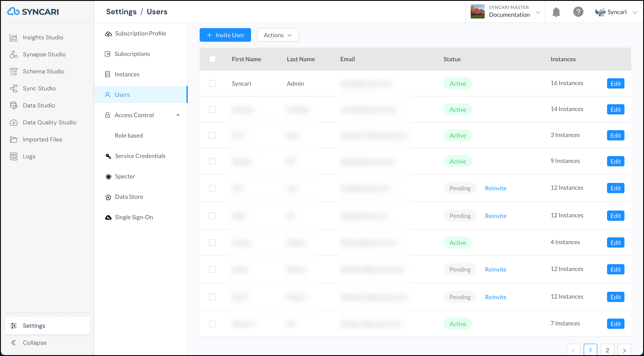The height and width of the screenshot is (356, 644).
Task: Click the Collapse double-chevron icon
Action: 14,343
